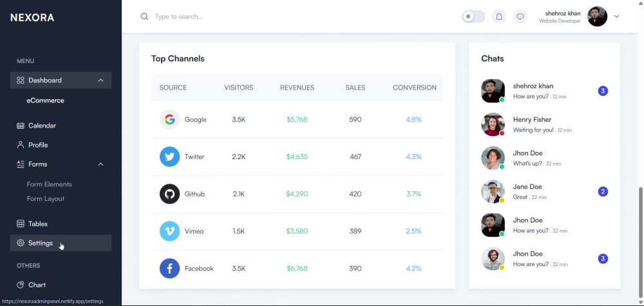Click the Facebook logo icon
This screenshot has width=644, height=306.
[x=169, y=269]
